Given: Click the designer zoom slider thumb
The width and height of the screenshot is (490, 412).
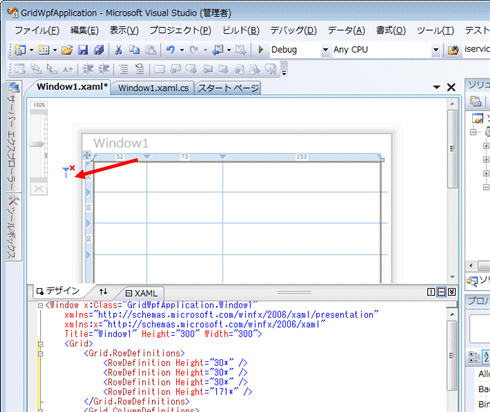Looking at the screenshot, I should (37, 144).
